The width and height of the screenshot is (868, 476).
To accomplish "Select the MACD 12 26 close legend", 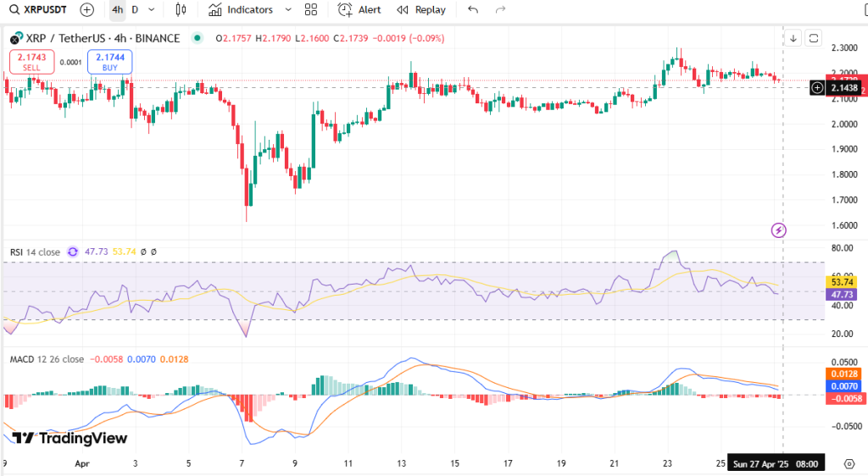I will click(47, 359).
